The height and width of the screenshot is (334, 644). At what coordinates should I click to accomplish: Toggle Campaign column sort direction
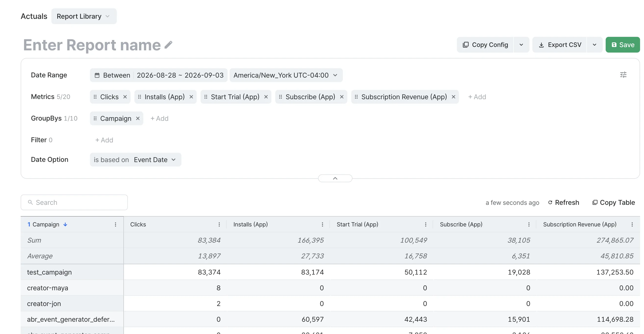point(65,224)
